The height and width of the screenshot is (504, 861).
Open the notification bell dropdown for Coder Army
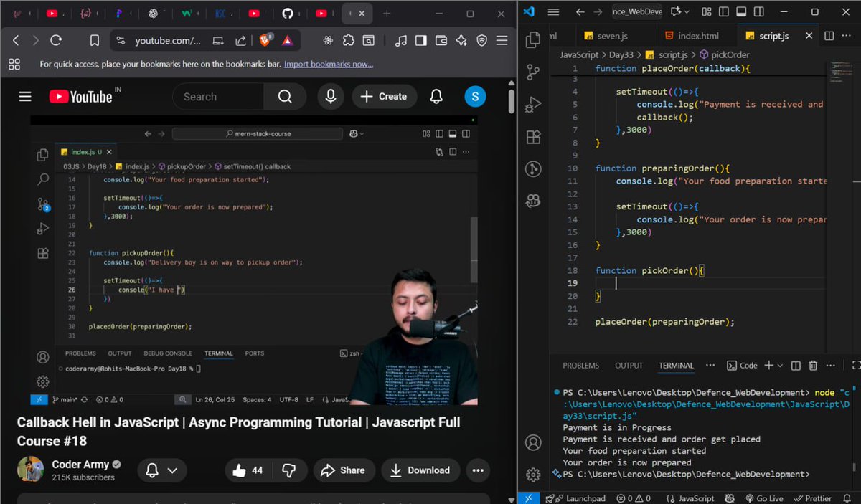point(174,470)
